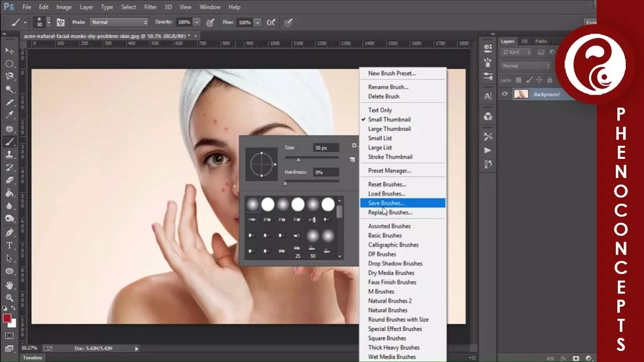
Task: Open the brush panel toggle icon
Action: (x=60, y=22)
